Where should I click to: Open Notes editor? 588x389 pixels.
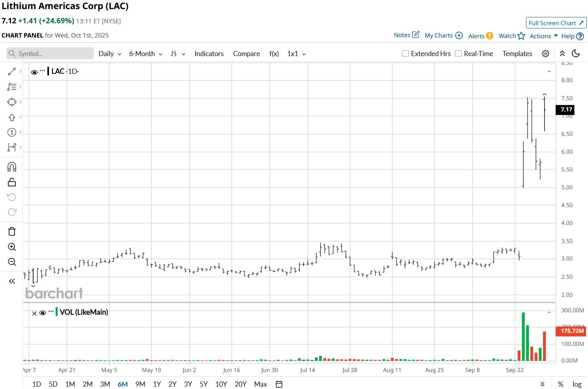[406, 35]
